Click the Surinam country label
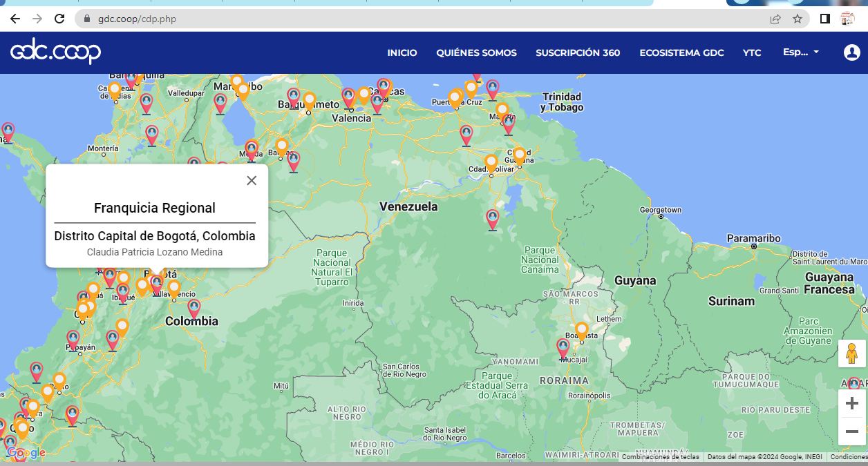868x466 pixels. click(x=731, y=301)
